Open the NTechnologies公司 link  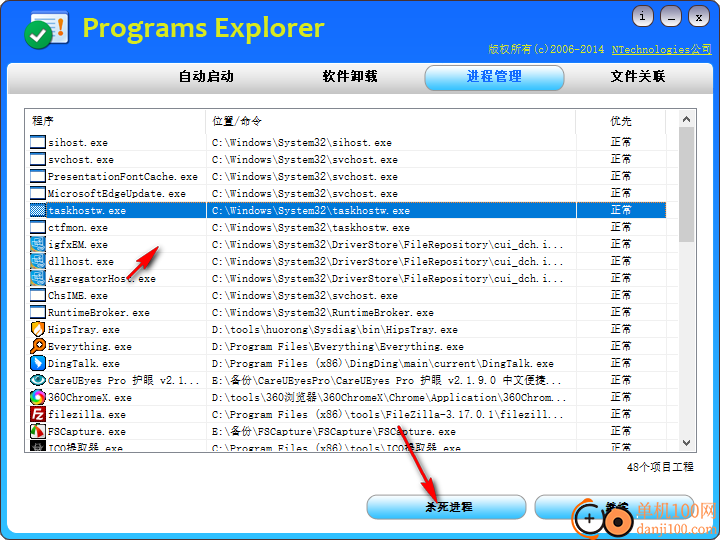click(662, 50)
